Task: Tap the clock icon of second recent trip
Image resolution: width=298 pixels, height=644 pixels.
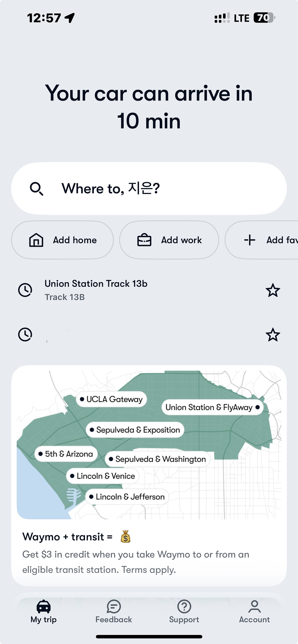Action: click(25, 334)
